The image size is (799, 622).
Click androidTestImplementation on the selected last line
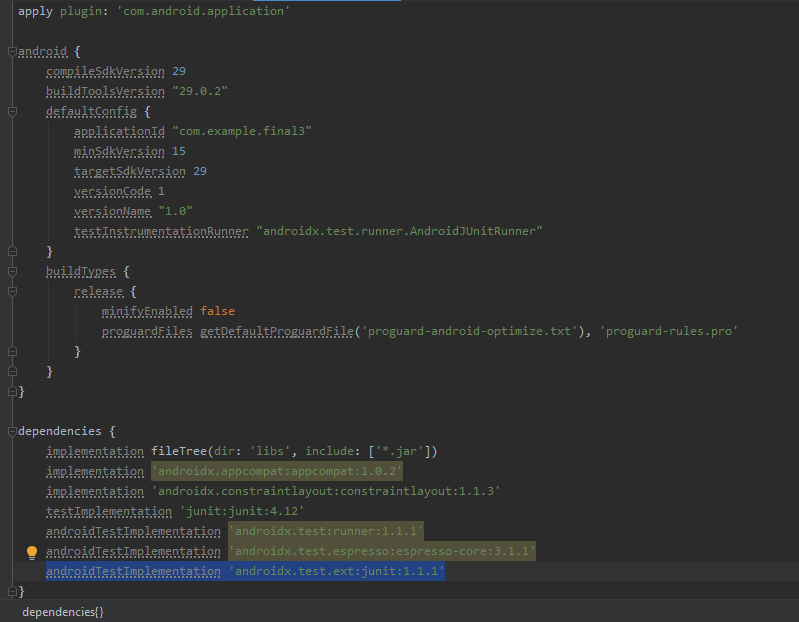(x=133, y=571)
